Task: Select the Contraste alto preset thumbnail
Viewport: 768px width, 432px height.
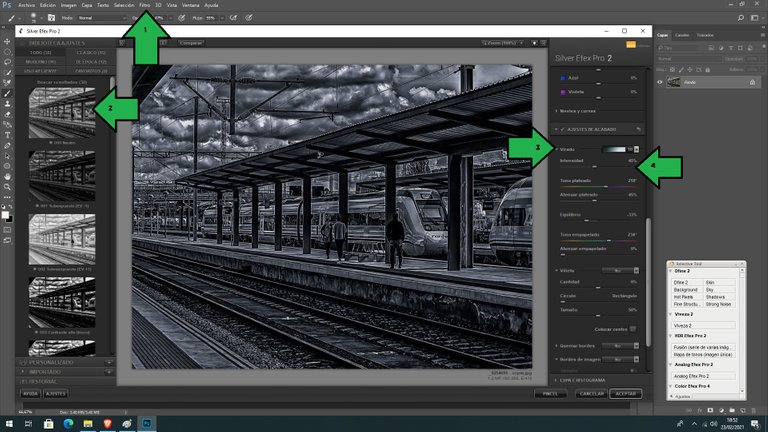Action: pyautogui.click(x=62, y=302)
